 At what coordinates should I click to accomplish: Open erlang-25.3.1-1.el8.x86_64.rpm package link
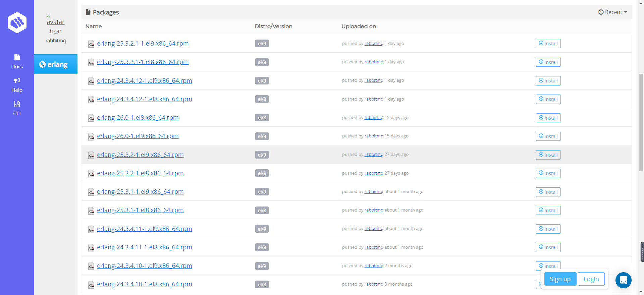140,210
